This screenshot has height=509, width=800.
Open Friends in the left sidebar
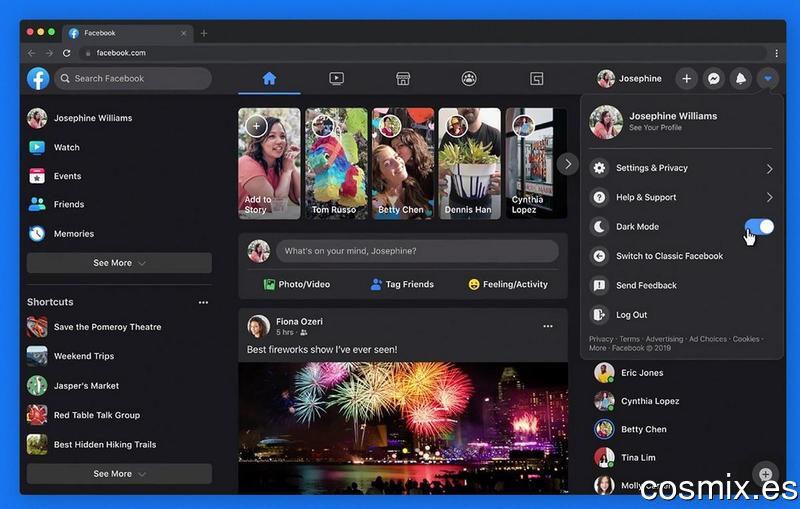(56, 205)
